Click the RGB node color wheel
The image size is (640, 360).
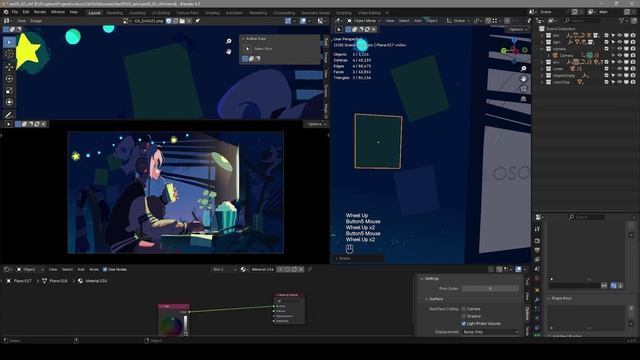click(171, 325)
